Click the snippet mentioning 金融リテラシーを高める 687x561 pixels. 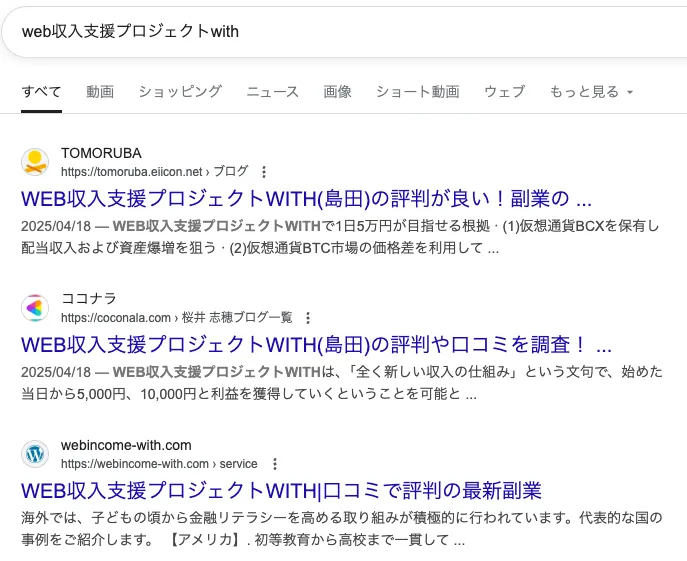click(342, 529)
